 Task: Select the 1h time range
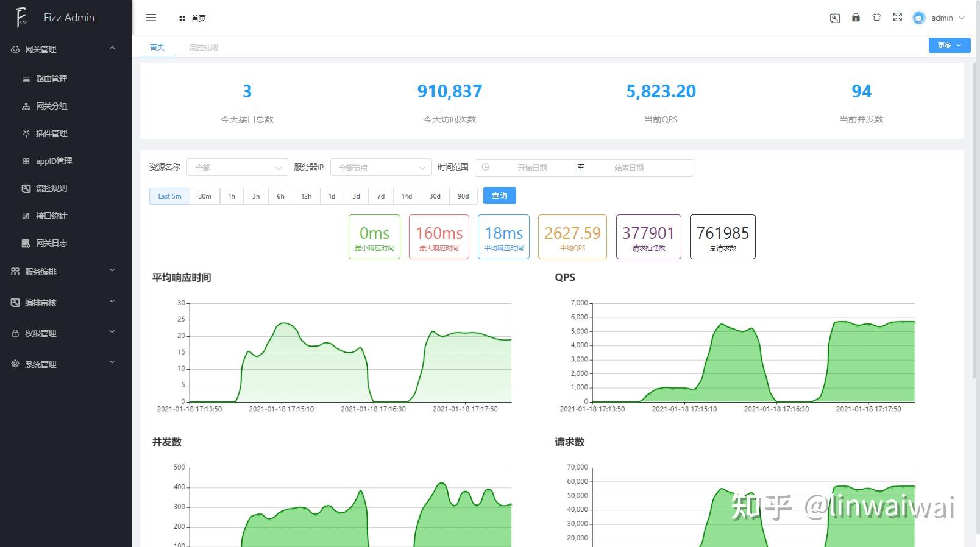tap(232, 196)
